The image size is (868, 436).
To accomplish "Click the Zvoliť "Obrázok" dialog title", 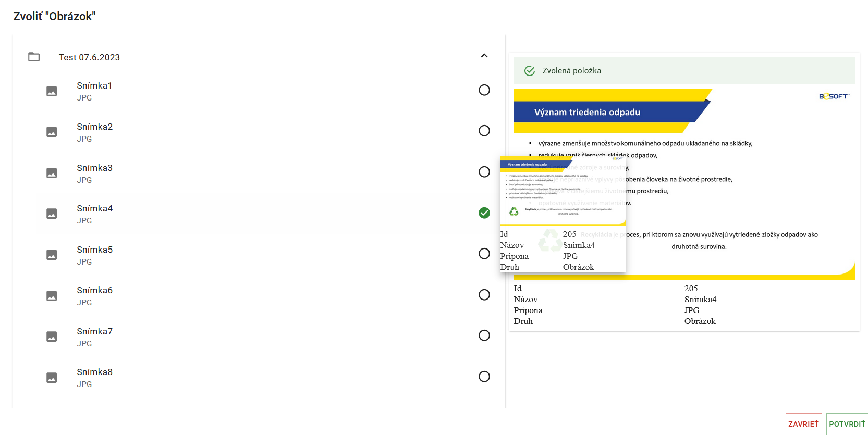I will coord(54,16).
